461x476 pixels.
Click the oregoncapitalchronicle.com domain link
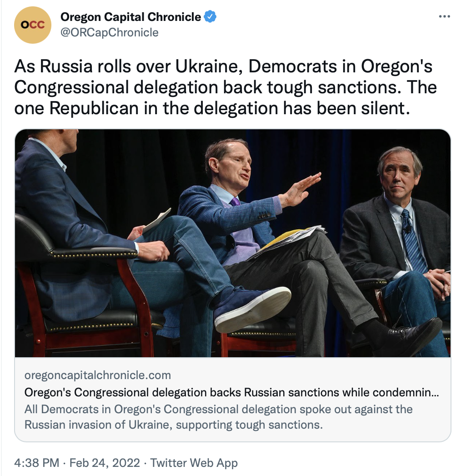(x=98, y=375)
